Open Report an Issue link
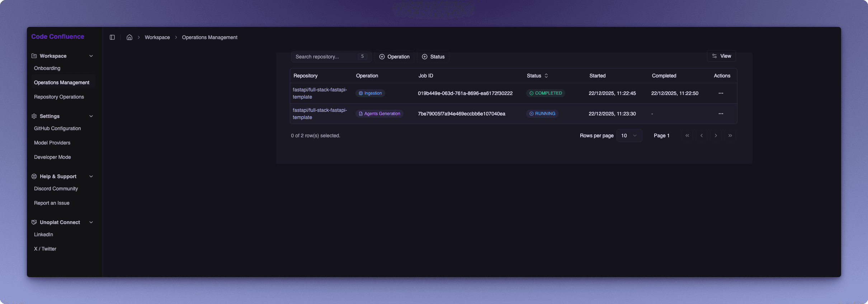The image size is (868, 304). tap(52, 203)
